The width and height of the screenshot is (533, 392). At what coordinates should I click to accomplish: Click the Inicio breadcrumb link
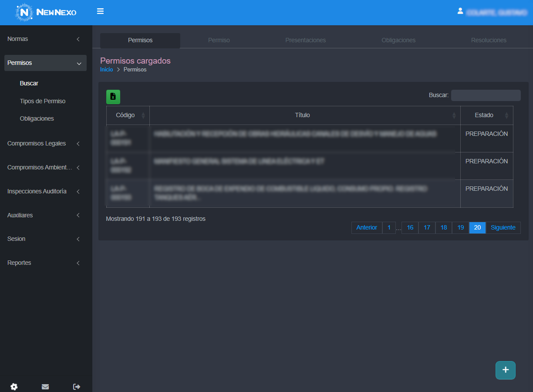click(106, 70)
